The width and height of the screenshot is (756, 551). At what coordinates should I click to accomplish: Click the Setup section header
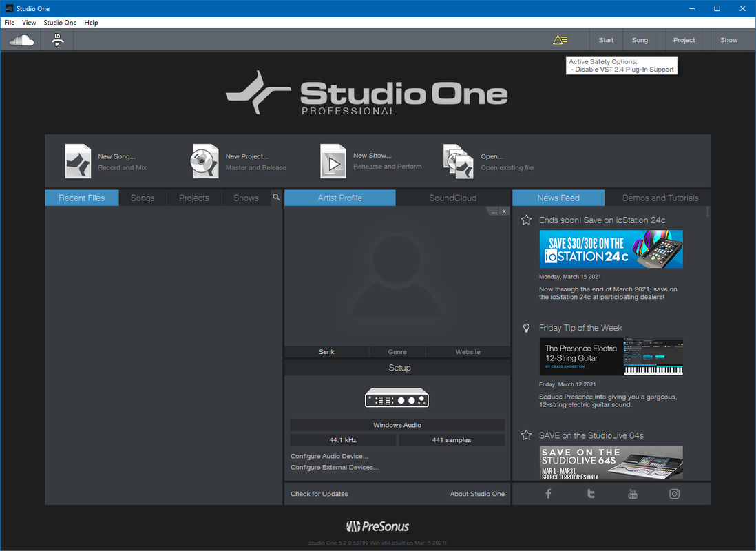coord(397,368)
